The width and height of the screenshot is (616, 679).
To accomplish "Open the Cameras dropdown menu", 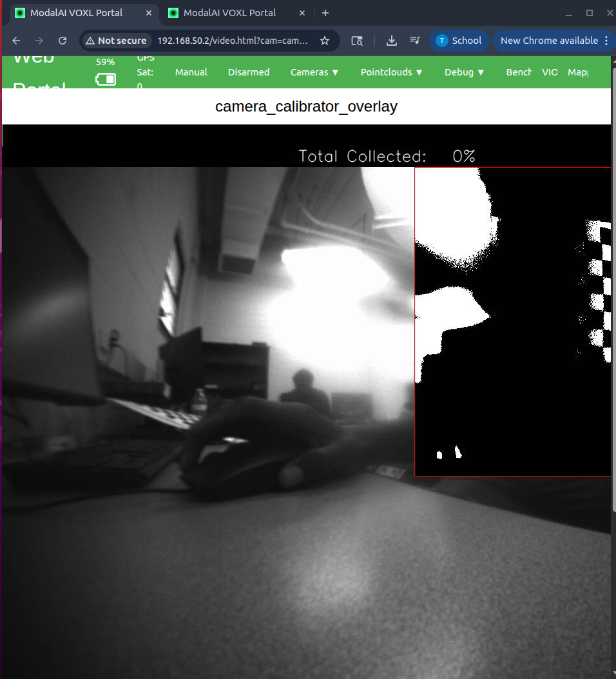I will click(314, 72).
